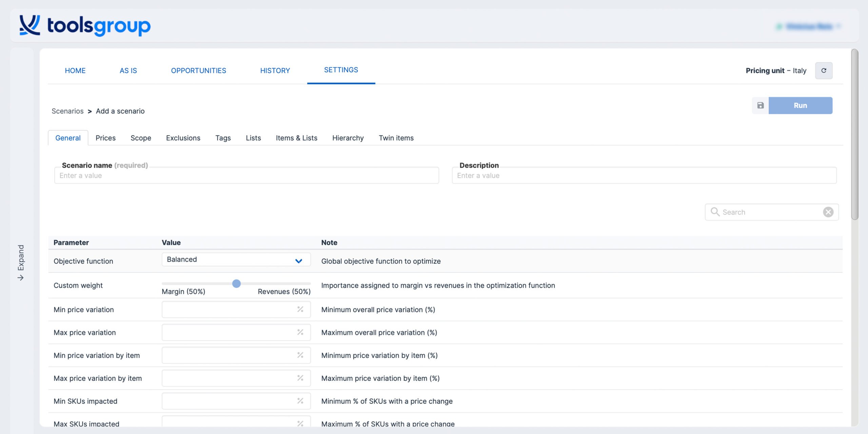The image size is (868, 434).
Task: Click percent icon in Max price variation
Action: click(300, 332)
